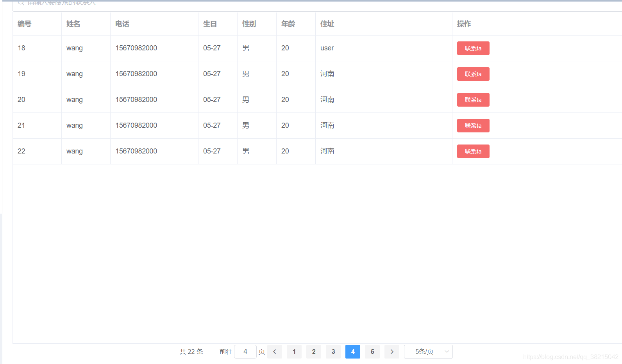This screenshot has height=364, width=622.
Task: Go to next page with right arrow
Action: 392,352
